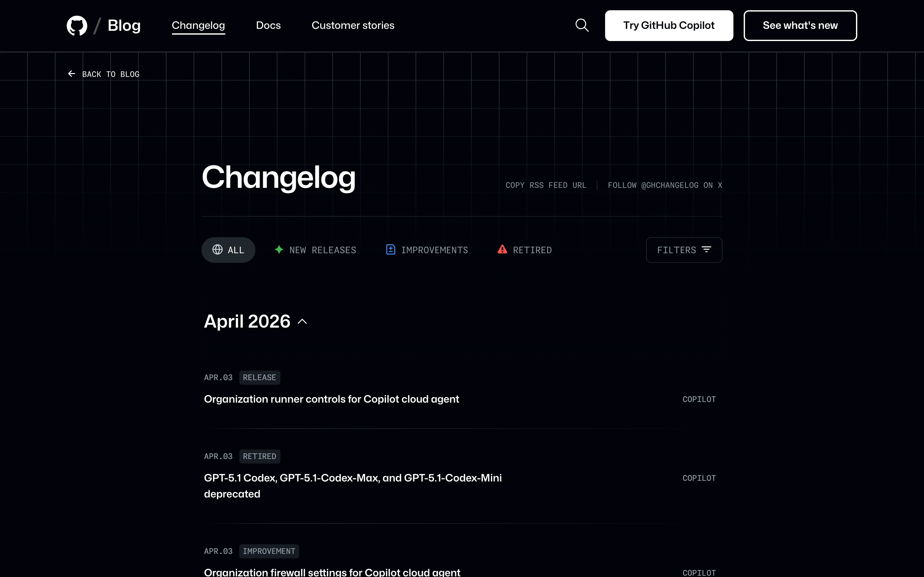Click the globe icon on the ALL filter
Screen dimensions: 924x577
(x=218, y=250)
